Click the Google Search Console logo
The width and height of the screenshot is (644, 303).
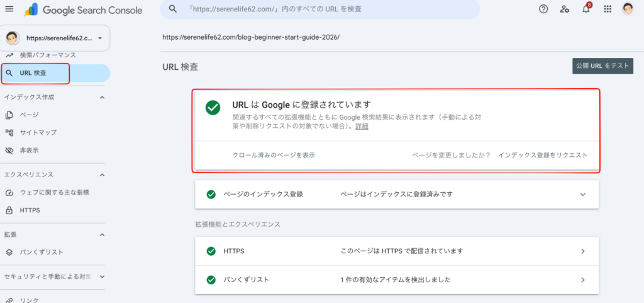pos(84,10)
